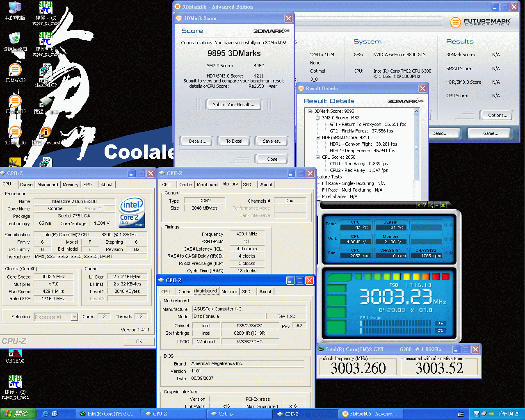The image size is (525, 420).
Task: Open Cache tab in CPU-Z motherboard window
Action: click(x=185, y=292)
